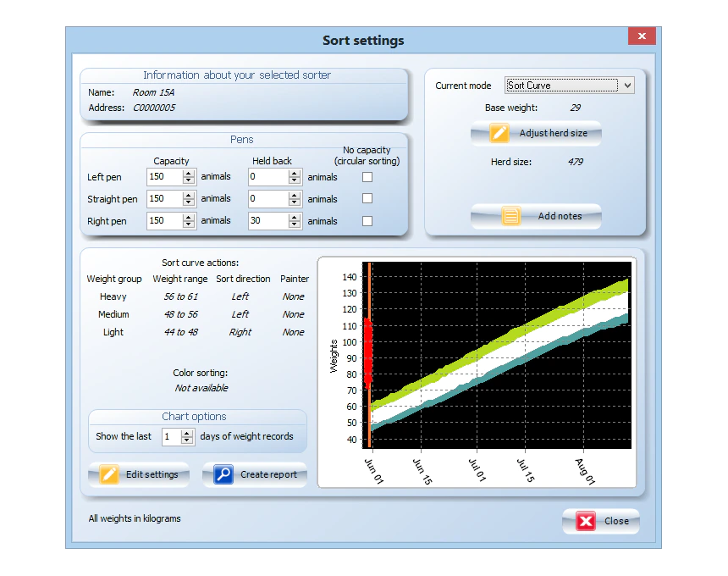728x576 pixels.
Task: Close the Sort settings window
Action: (x=642, y=36)
